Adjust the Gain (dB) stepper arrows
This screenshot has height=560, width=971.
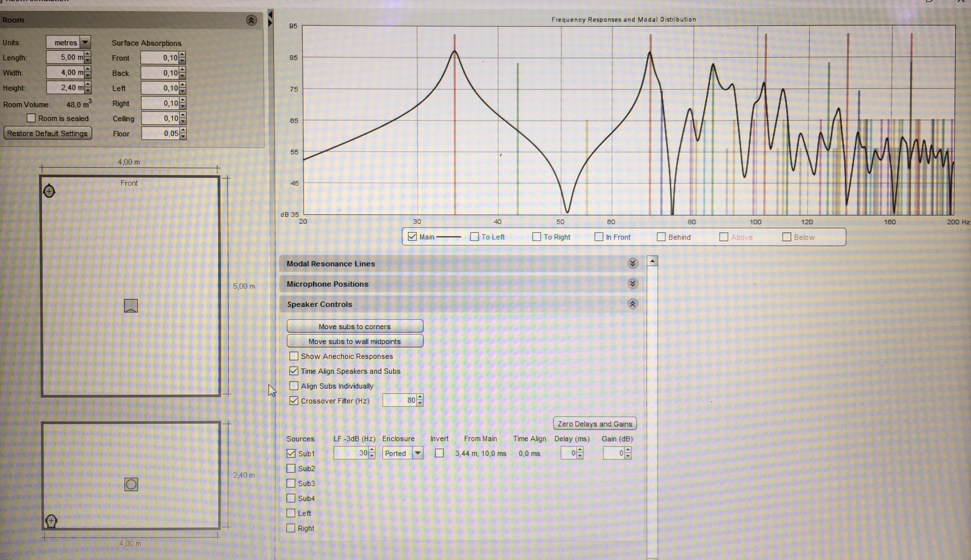628,453
